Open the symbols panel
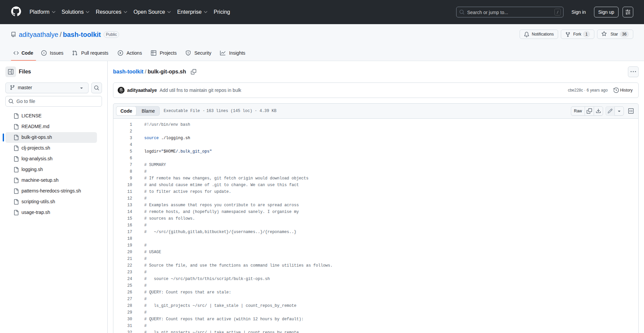644x333 pixels. point(631,111)
